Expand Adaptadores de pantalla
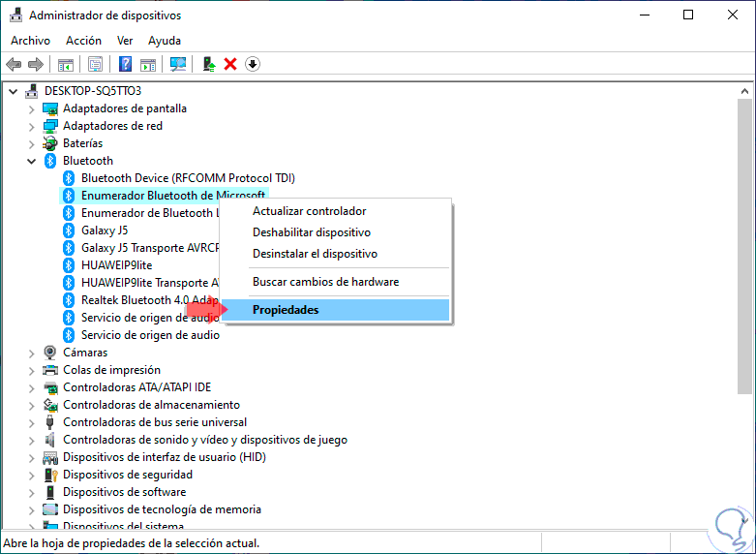 tap(32, 109)
